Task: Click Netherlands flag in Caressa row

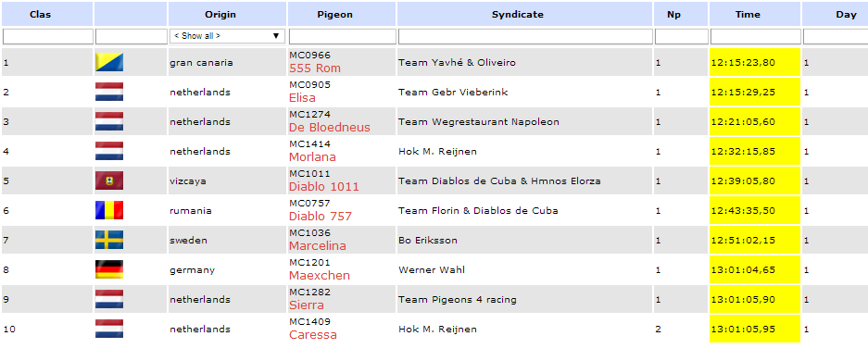Action: pos(109,329)
